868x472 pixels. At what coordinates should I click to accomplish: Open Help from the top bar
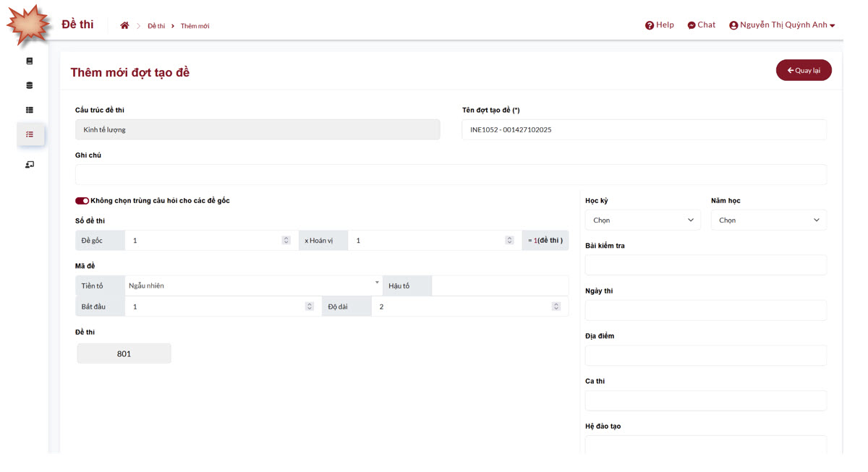659,25
